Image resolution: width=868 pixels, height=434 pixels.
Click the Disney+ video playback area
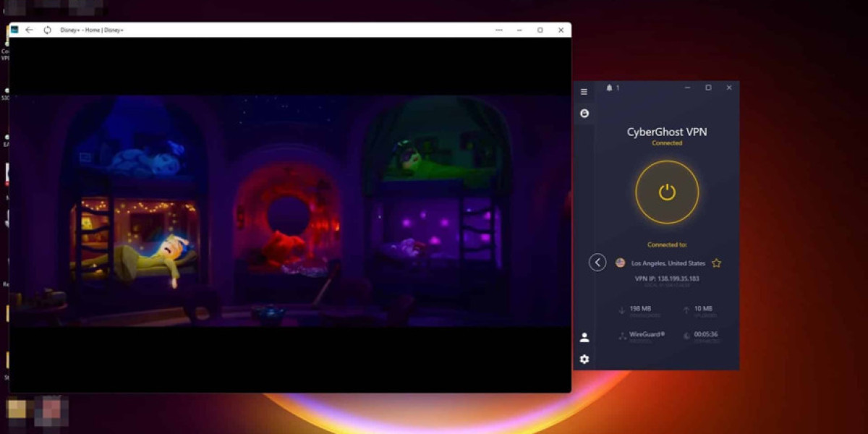pos(289,210)
